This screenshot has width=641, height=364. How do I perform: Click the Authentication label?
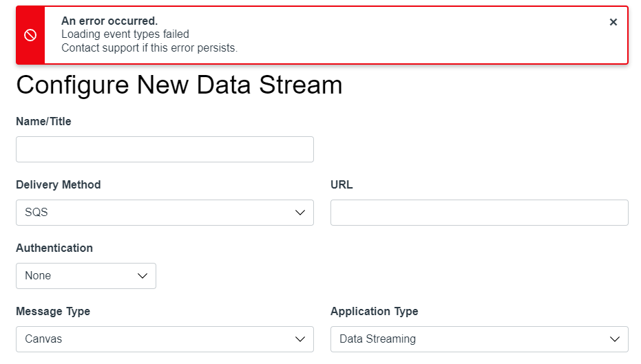[54, 248]
